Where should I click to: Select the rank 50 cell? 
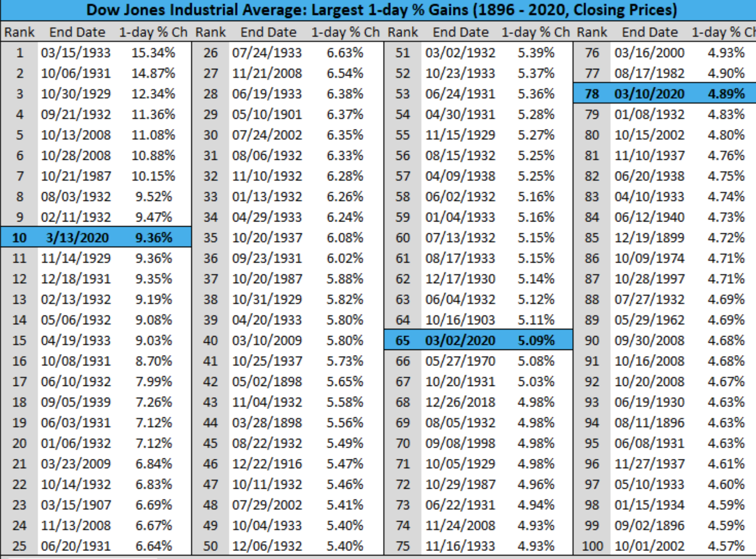pos(210,546)
